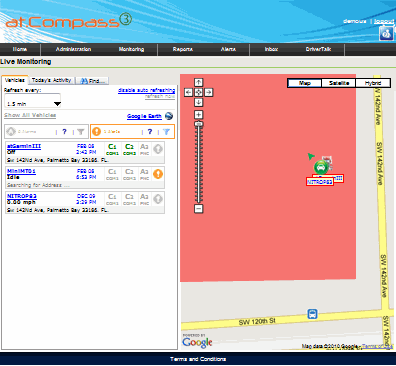Image resolution: width=396 pixels, height=366 pixels.
Task: Pan the map right with arrow button
Action: click(x=209, y=92)
